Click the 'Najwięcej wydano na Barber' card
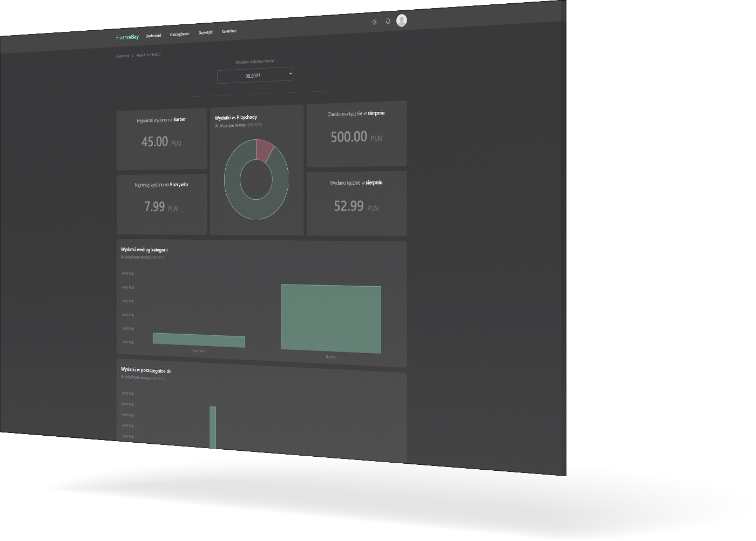 [161, 139]
